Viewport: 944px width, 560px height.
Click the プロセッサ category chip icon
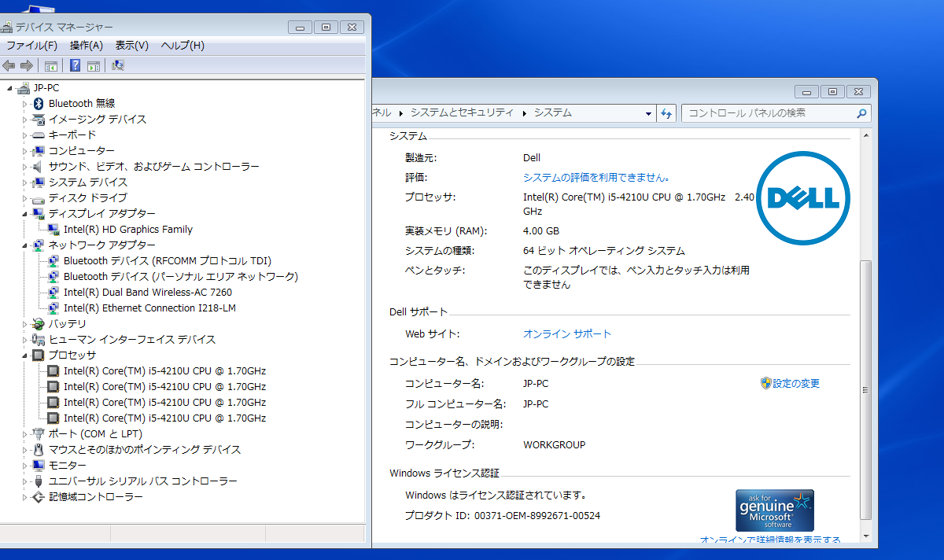39,355
